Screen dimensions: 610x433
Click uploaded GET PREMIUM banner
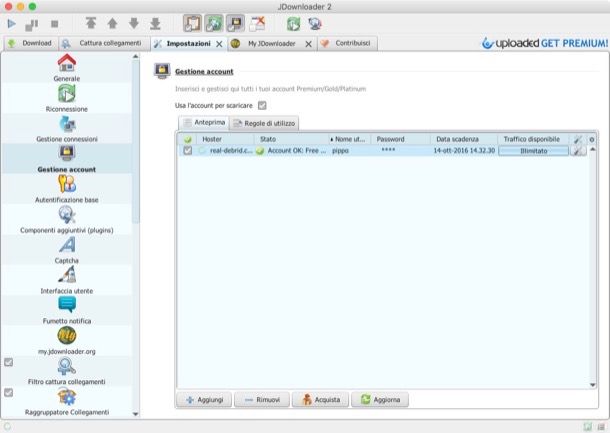point(545,43)
